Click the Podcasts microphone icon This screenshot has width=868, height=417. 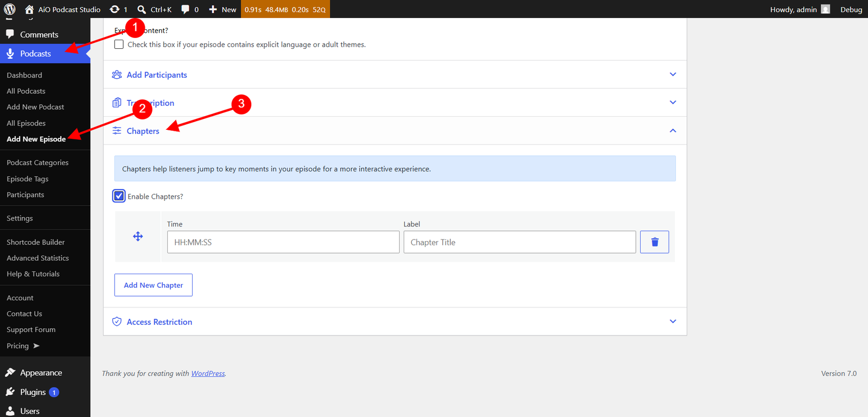10,53
